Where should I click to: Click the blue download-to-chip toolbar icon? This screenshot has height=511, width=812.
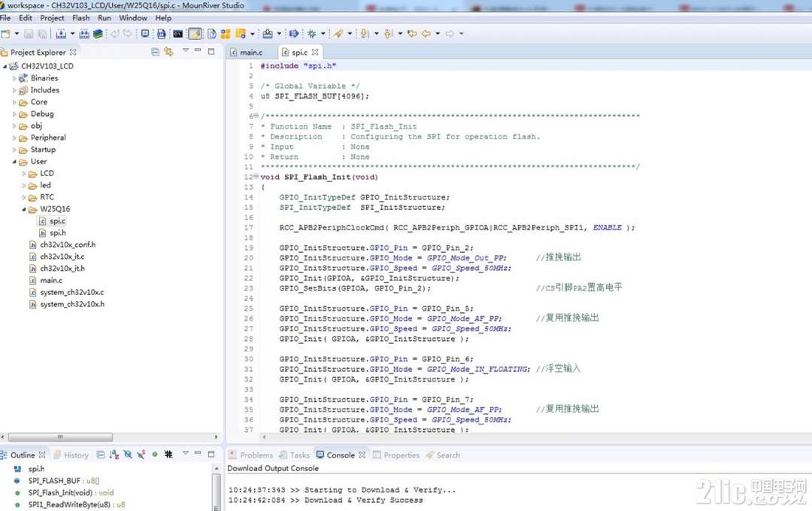pos(162,34)
